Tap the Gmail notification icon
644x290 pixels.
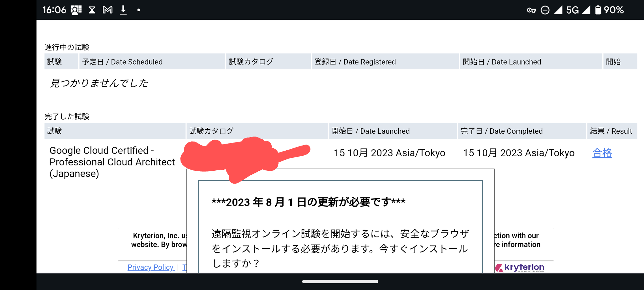(108, 10)
